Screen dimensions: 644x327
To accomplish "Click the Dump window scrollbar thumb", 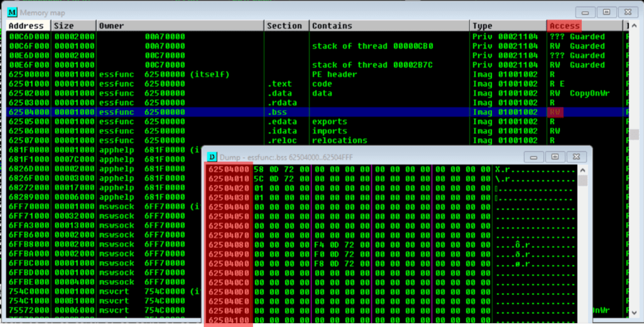I will tap(583, 181).
